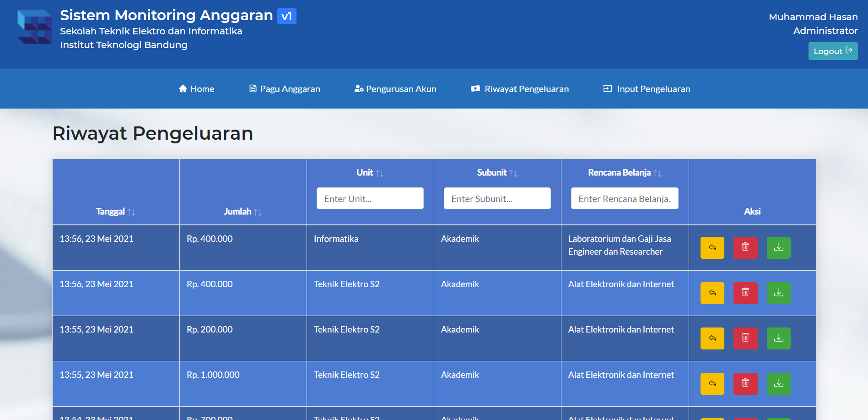
Task: Download the Rp. 1.000.000 entry
Action: [x=779, y=384]
